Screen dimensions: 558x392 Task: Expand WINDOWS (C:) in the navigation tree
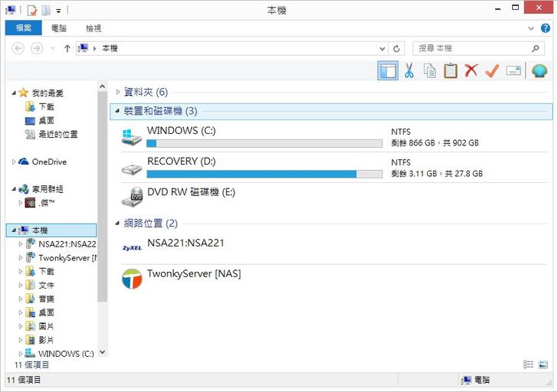click(x=20, y=354)
